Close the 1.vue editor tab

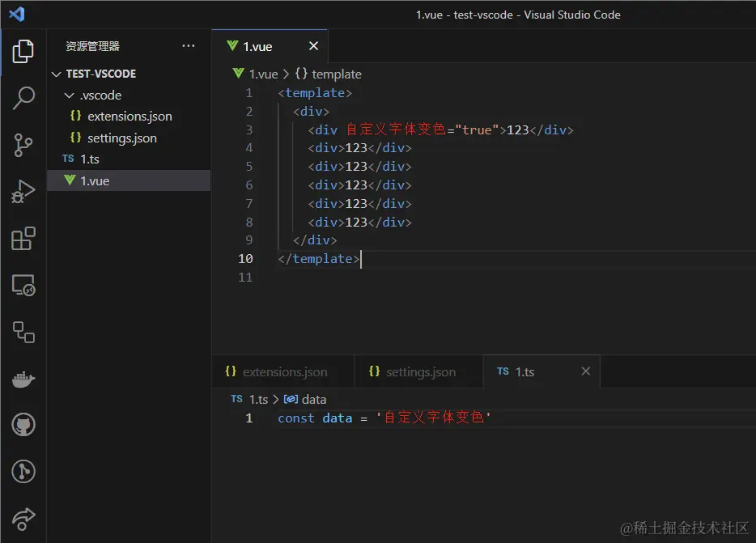313,46
